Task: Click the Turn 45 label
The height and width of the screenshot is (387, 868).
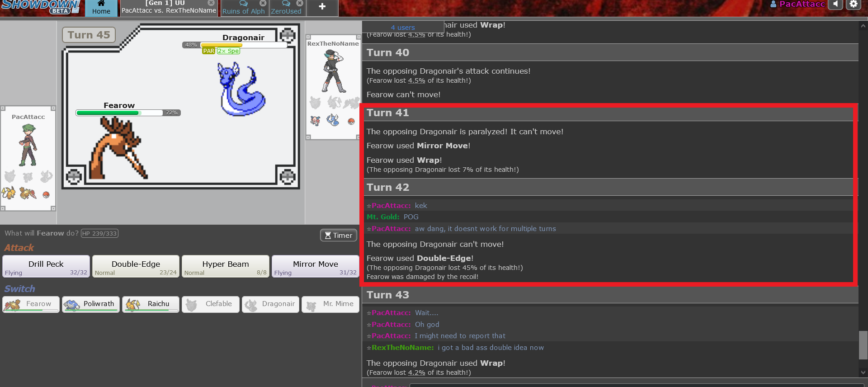Action: [89, 35]
